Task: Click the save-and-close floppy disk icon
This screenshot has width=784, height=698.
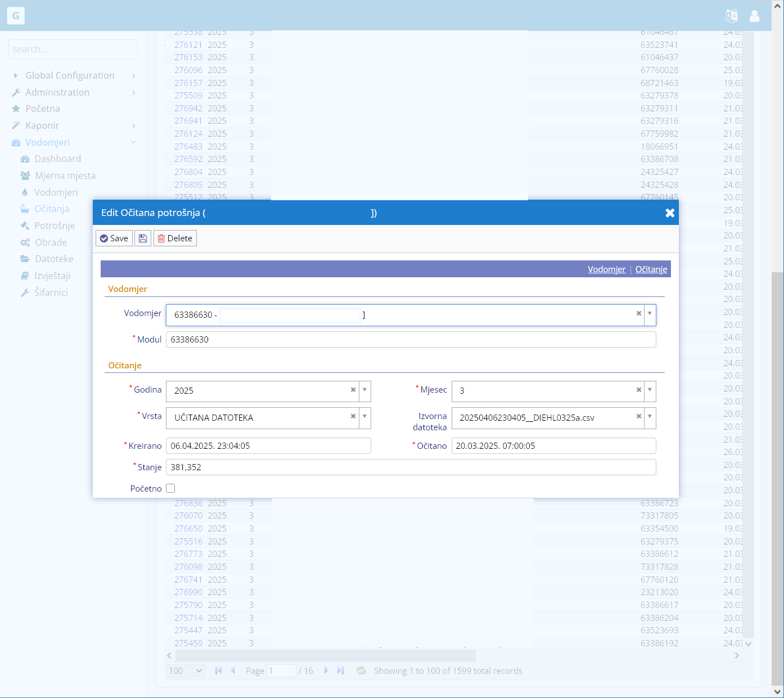Action: click(143, 238)
